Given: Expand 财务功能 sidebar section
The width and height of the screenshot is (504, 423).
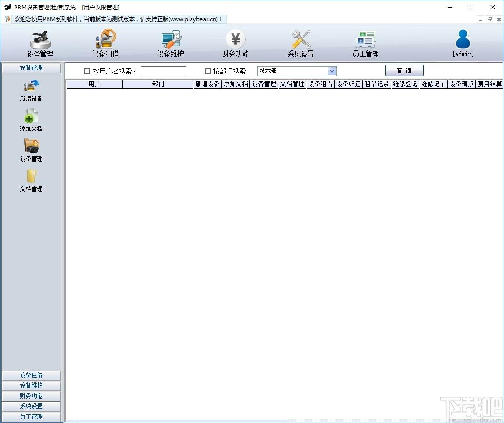Looking at the screenshot, I should (31, 396).
